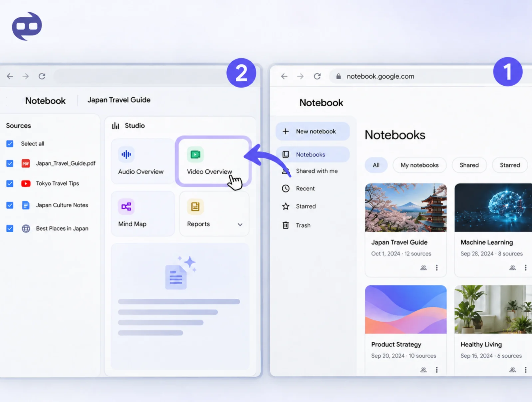Click the globe icon of Best Places in Japan

click(x=26, y=228)
